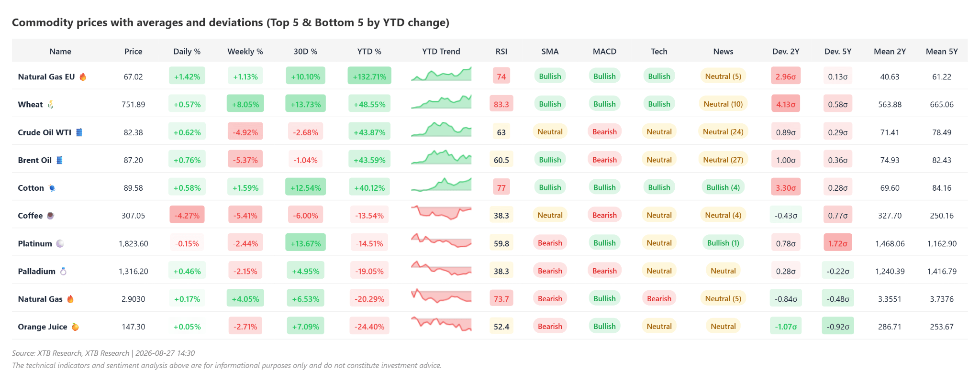Click the Neutral (27) news badge for Brent Oil
Viewport: 980px width, 382px height.
click(723, 160)
